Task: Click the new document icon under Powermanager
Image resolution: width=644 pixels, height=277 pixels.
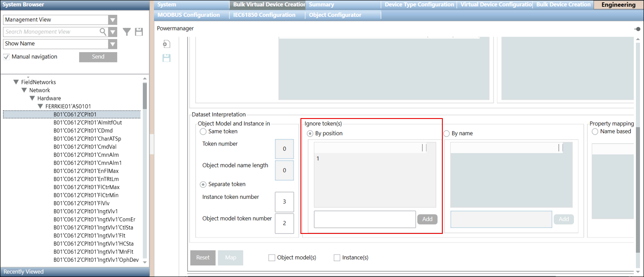Action: [166, 44]
